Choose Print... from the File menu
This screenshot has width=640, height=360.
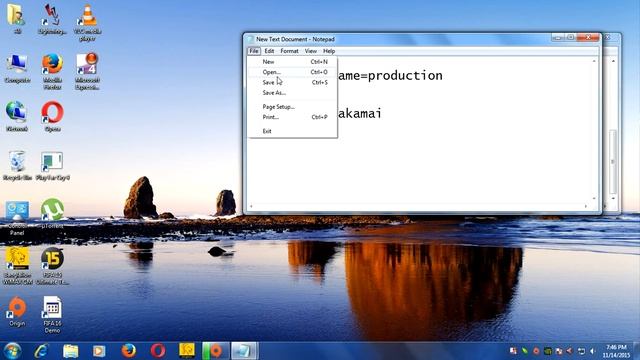click(x=292, y=117)
